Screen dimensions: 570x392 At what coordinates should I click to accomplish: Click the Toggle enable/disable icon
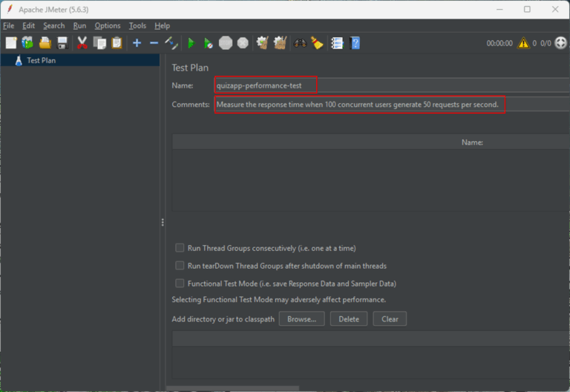point(171,43)
